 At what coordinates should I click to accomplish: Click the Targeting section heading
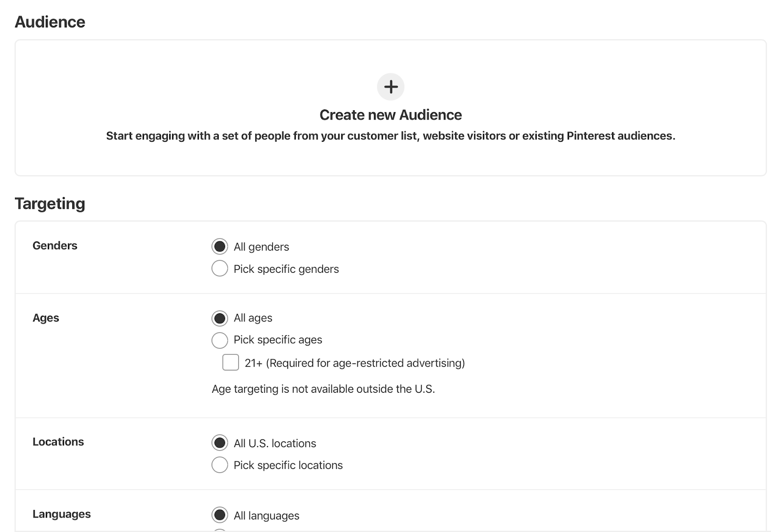coord(50,203)
